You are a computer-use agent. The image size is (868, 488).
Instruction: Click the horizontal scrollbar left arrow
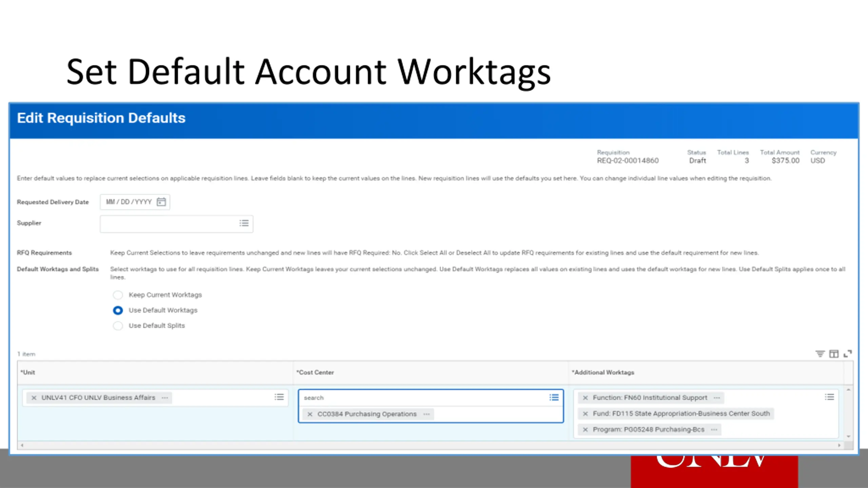[22, 445]
